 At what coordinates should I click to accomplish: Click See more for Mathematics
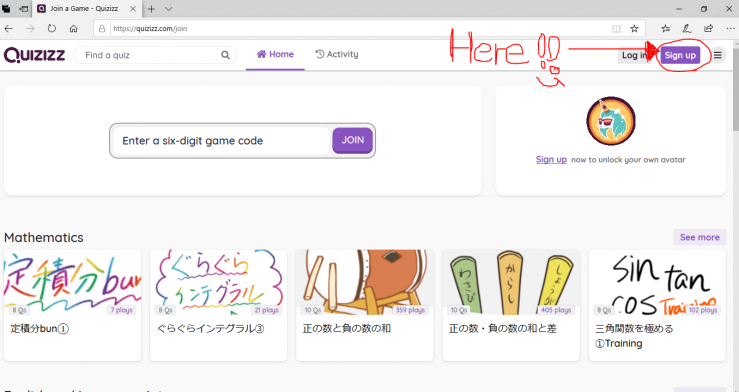[x=699, y=237]
